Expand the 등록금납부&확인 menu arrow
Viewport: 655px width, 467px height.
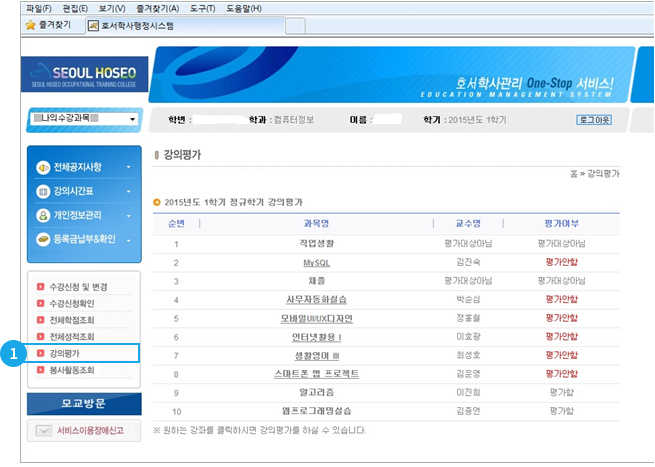point(128,239)
